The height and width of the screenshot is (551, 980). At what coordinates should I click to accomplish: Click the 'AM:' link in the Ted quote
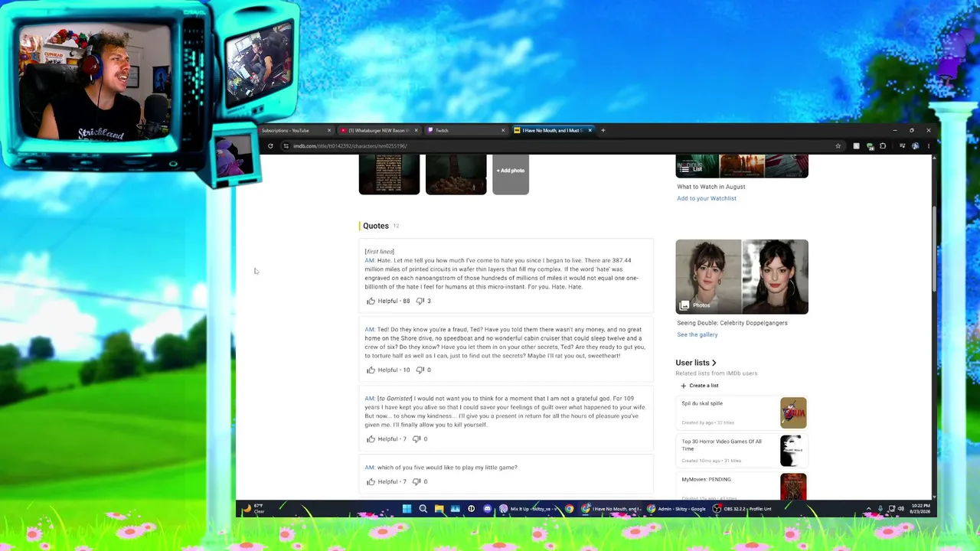pyautogui.click(x=370, y=330)
